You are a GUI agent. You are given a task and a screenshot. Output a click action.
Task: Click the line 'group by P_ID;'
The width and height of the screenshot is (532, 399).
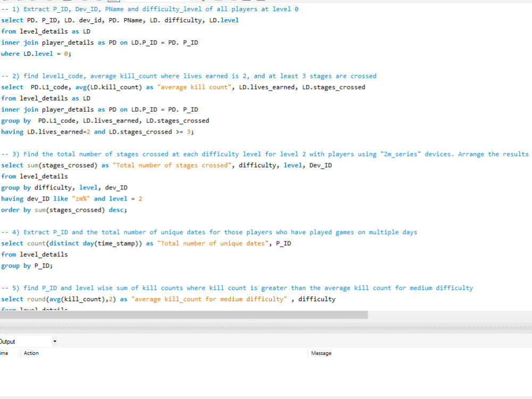(x=27, y=265)
